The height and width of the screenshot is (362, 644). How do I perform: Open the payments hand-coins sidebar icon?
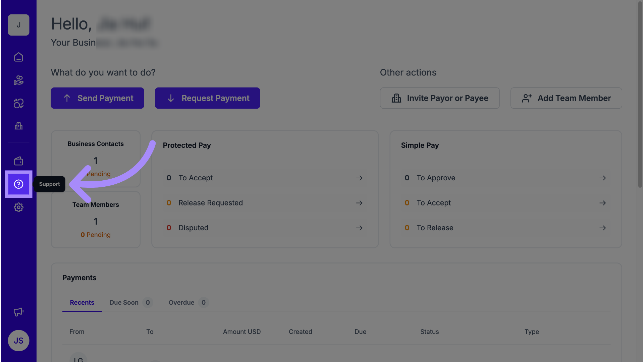[18, 80]
